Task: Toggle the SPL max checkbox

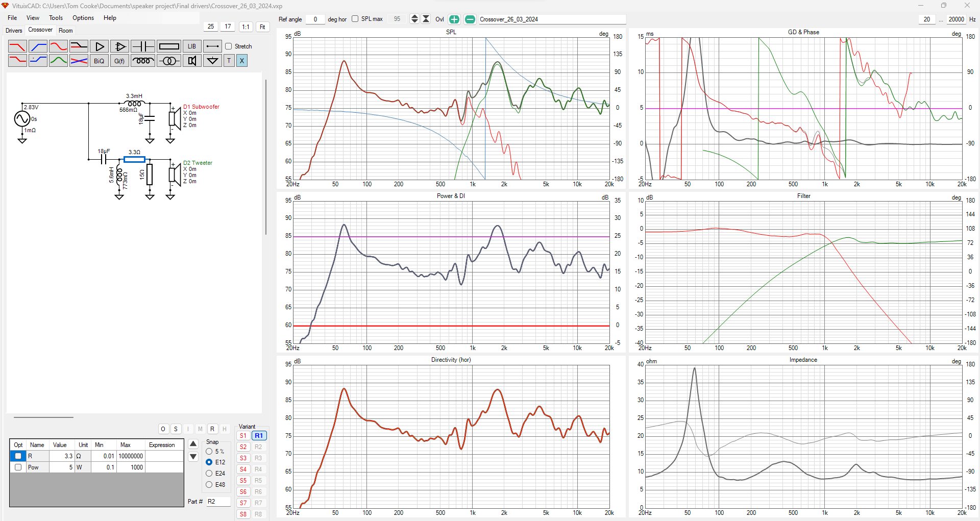Action: pyautogui.click(x=355, y=19)
